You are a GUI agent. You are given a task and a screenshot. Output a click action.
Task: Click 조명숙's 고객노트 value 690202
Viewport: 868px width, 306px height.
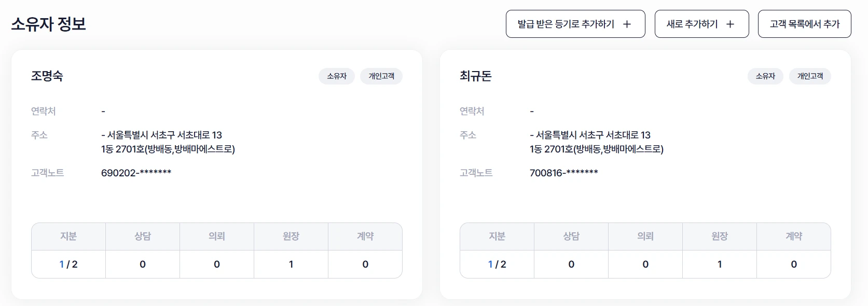click(x=136, y=173)
